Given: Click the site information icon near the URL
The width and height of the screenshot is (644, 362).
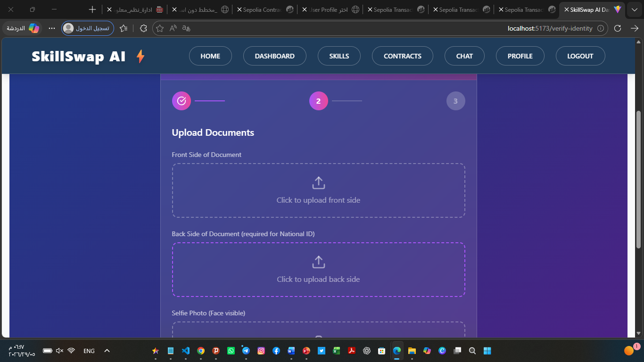Looking at the screenshot, I should [601, 28].
